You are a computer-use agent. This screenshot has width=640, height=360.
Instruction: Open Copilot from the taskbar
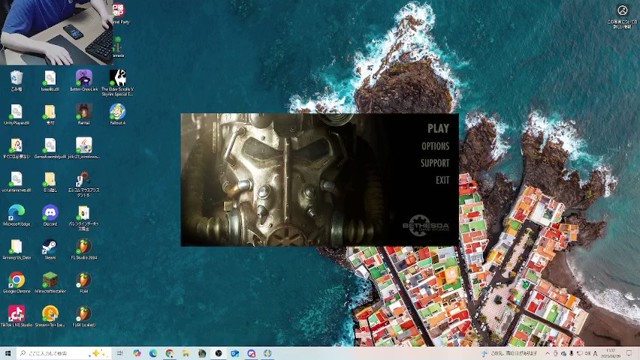coord(137,353)
